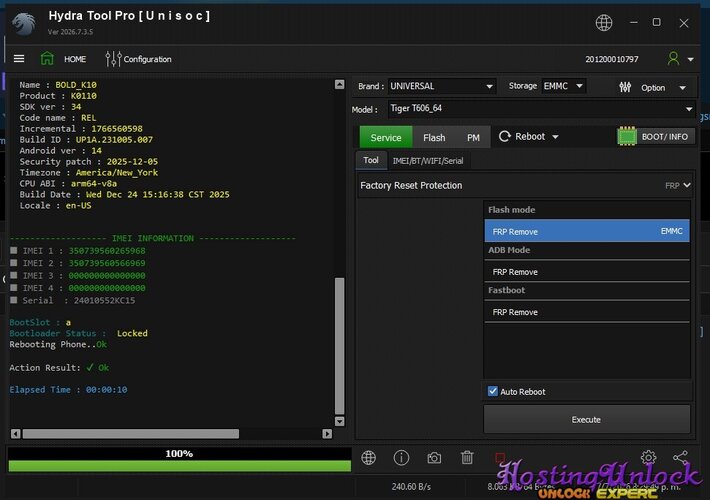
Task: Select the IMEI/BT/WIFI/Serial sub-tab
Action: click(428, 161)
